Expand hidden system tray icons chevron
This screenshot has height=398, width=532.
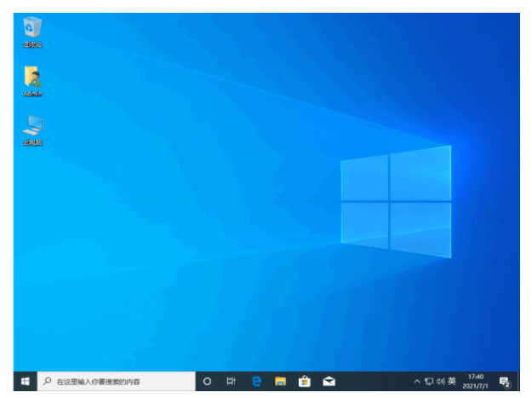(417, 382)
